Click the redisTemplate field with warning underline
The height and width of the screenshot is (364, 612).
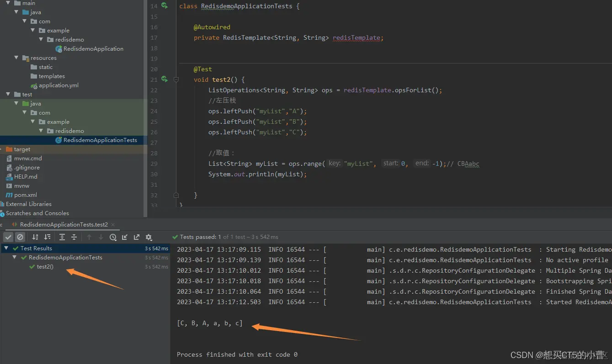pos(357,38)
